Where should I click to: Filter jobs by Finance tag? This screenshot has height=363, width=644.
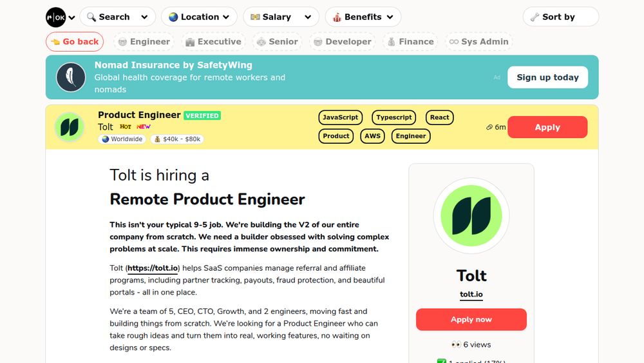[x=410, y=41]
